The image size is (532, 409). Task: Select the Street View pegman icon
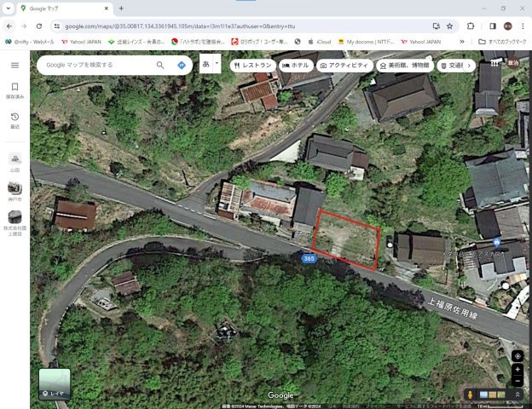point(470,395)
